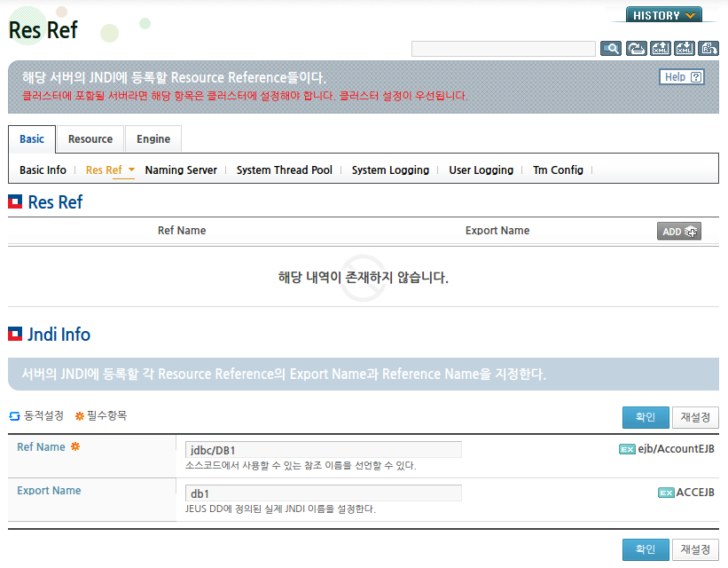Screen dimensions: 728x568
Task: Open the System Logging submenu
Action: 390,170
